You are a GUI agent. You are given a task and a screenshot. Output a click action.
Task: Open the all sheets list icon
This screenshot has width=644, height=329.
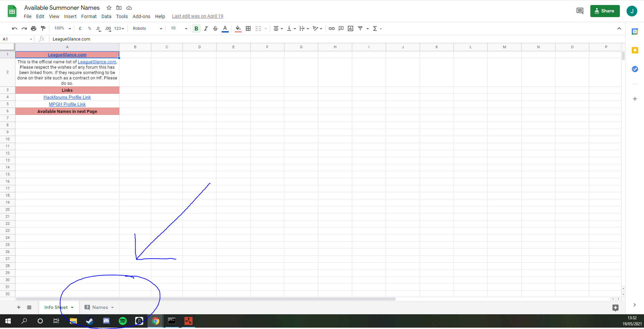[x=29, y=307]
